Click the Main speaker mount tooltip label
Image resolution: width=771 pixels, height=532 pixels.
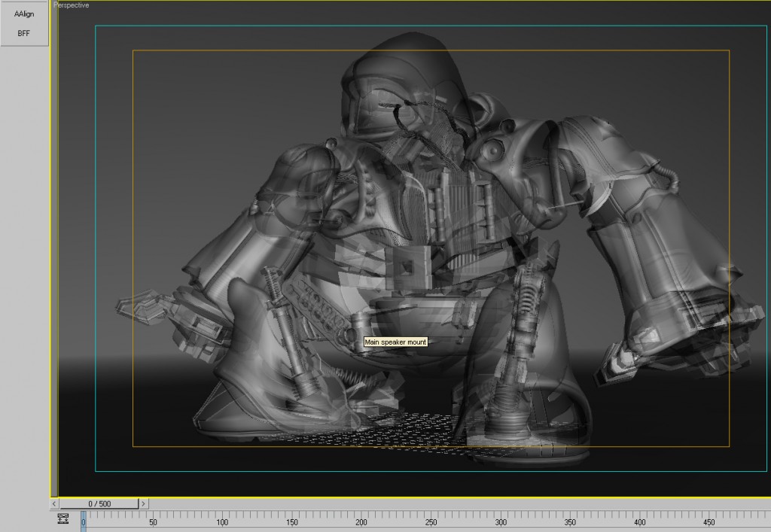pyautogui.click(x=395, y=342)
